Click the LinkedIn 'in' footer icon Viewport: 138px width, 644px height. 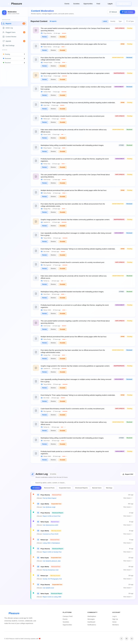(132, 638)
